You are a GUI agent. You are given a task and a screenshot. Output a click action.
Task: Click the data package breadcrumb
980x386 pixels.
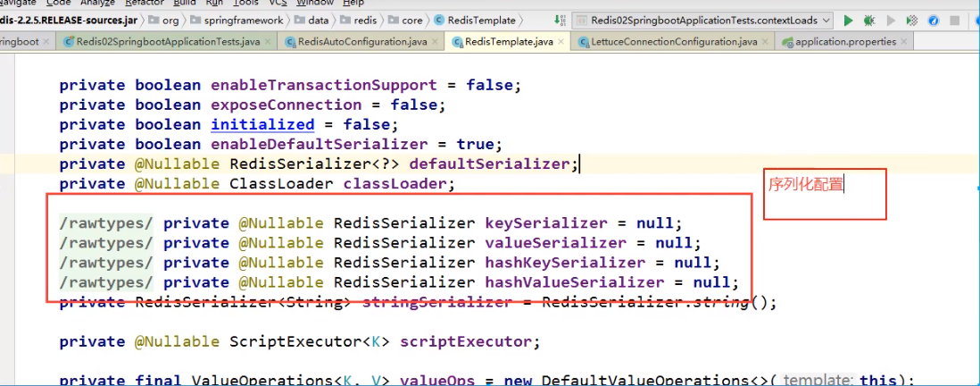[x=311, y=20]
